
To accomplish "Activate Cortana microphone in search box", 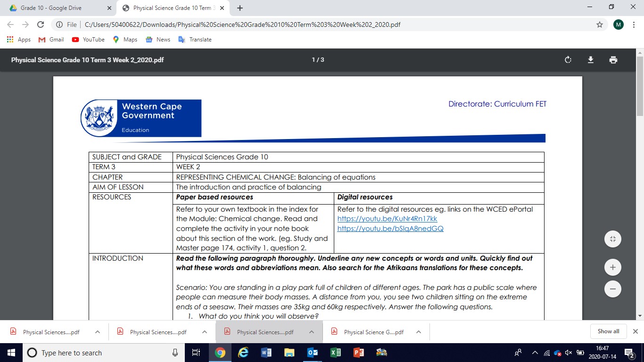I will [175, 353].
